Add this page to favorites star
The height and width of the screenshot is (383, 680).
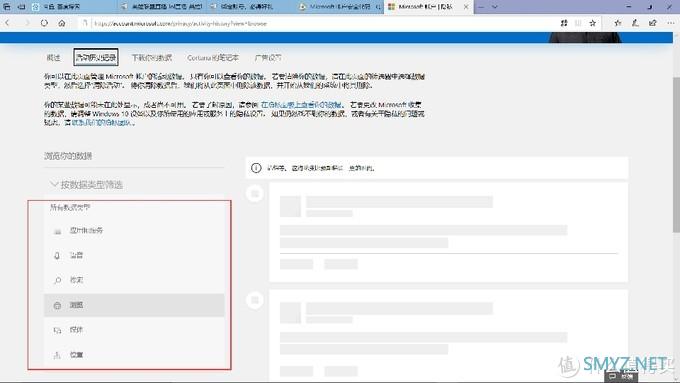[592, 23]
